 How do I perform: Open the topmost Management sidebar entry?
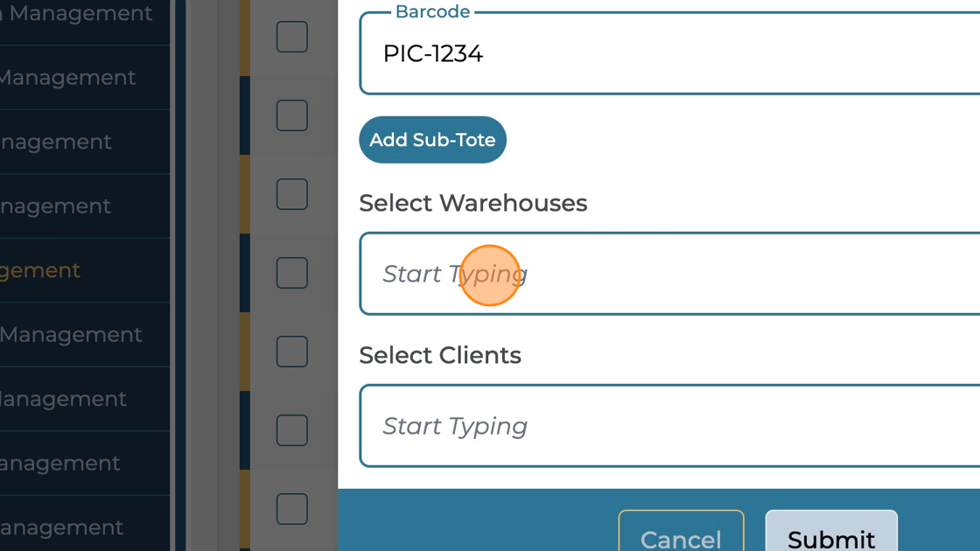pos(79,14)
